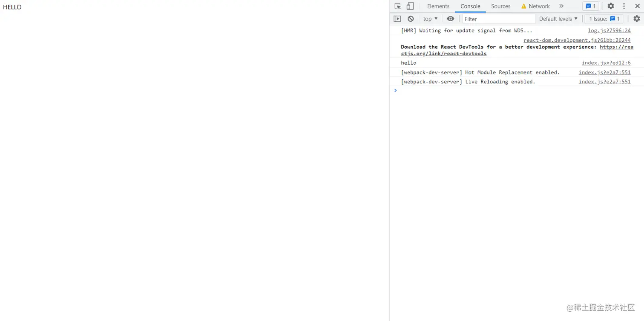
Task: Open console settings gear icon
Action: point(637,19)
